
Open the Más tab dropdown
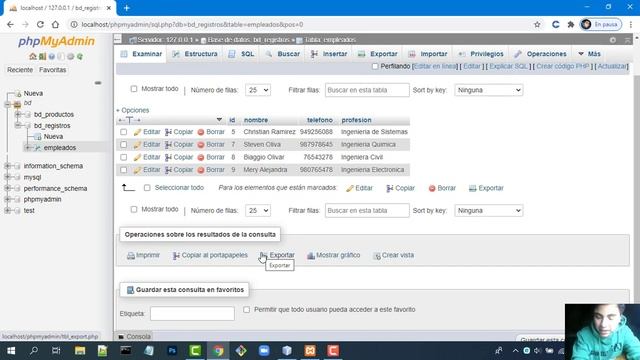pyautogui.click(x=589, y=54)
